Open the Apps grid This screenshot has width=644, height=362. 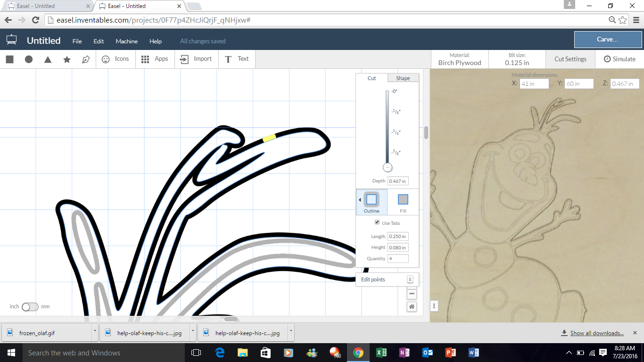tap(155, 59)
